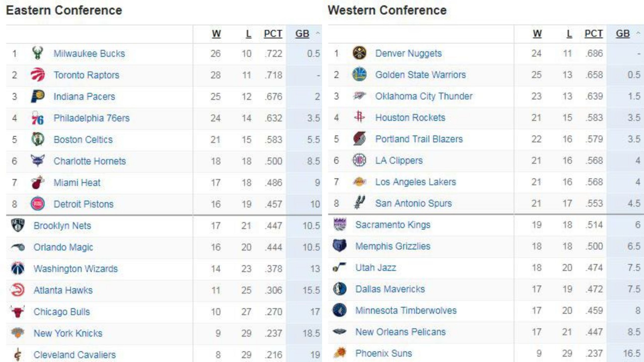Sort Eastern Conference by W column

click(x=216, y=34)
